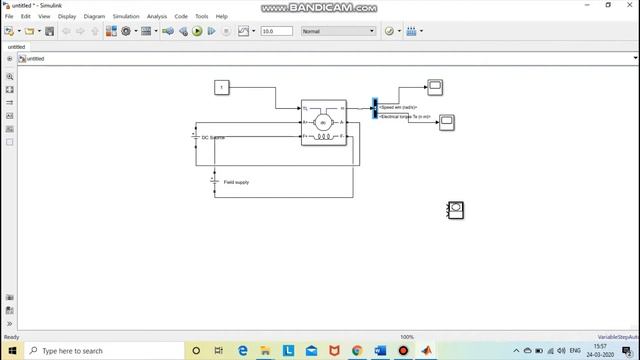The image size is (640, 360).
Task: Select the untitled model tab
Action: point(16,47)
